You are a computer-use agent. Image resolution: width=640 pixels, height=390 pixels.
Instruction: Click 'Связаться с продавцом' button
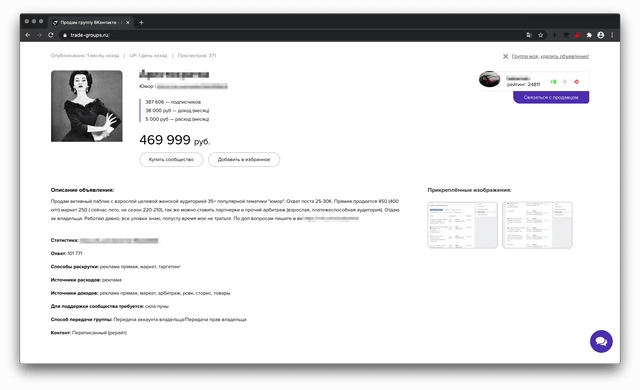coord(551,97)
